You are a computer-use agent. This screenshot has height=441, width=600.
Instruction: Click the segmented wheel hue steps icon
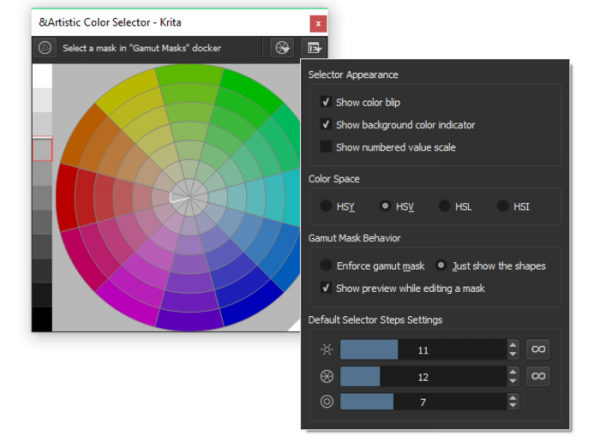click(x=325, y=376)
